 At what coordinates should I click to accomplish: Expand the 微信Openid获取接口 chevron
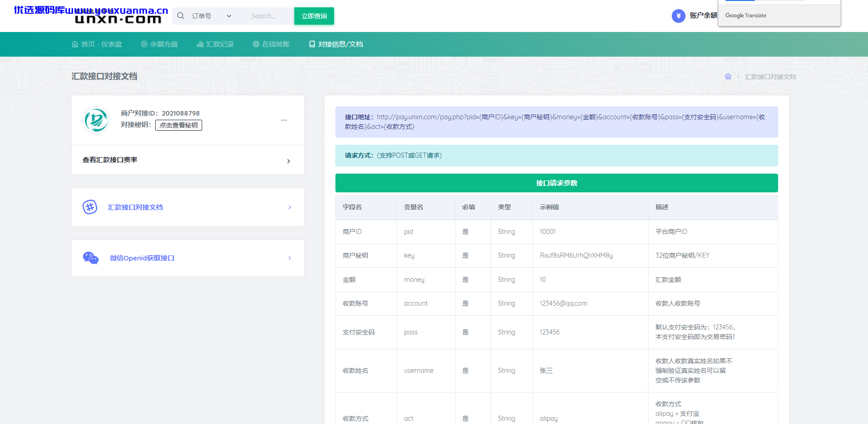click(x=290, y=258)
